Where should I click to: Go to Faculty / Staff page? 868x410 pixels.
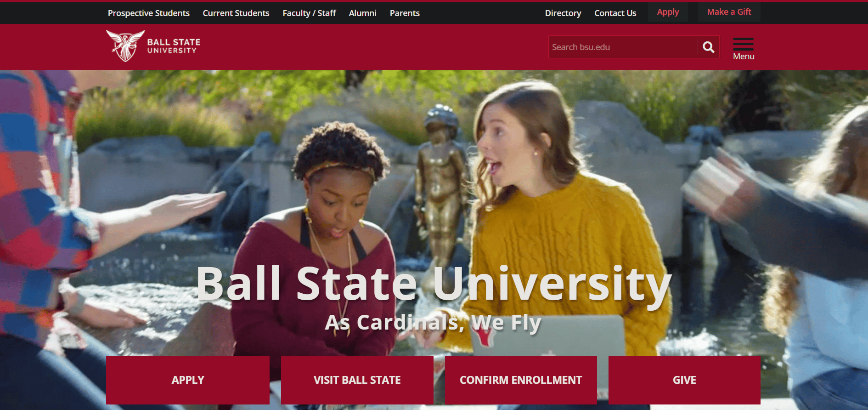click(x=309, y=13)
